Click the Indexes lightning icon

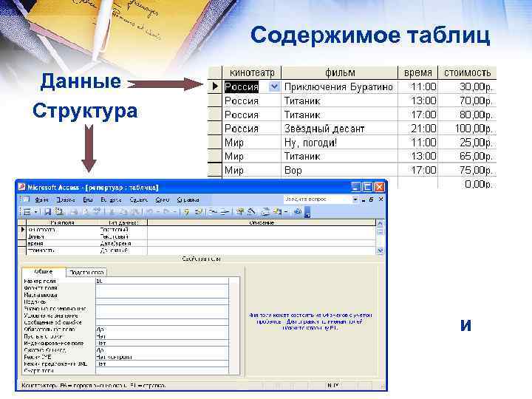tap(199, 212)
